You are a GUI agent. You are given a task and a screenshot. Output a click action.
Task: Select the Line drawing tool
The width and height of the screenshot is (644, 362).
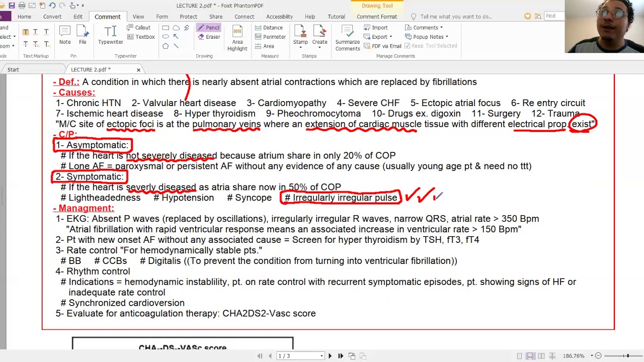pyautogui.click(x=176, y=46)
